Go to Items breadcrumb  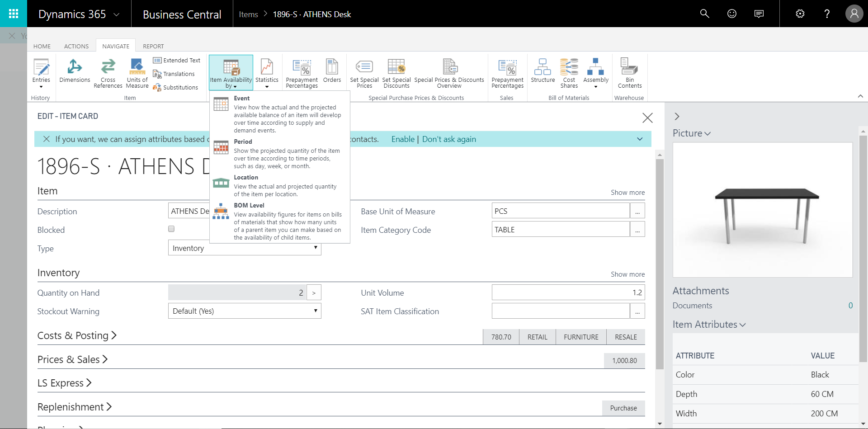[x=248, y=14]
